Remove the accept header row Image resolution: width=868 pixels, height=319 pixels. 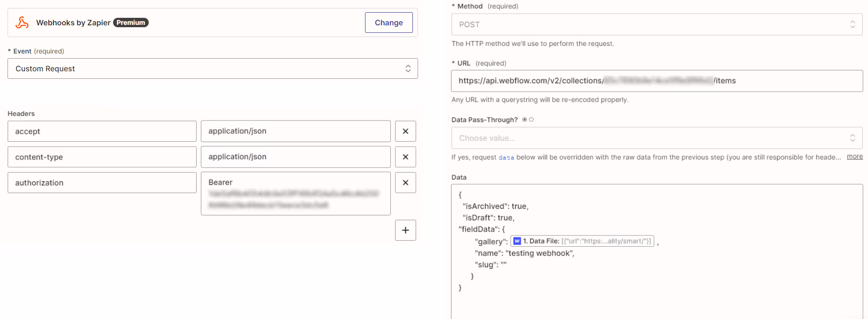pyautogui.click(x=405, y=131)
